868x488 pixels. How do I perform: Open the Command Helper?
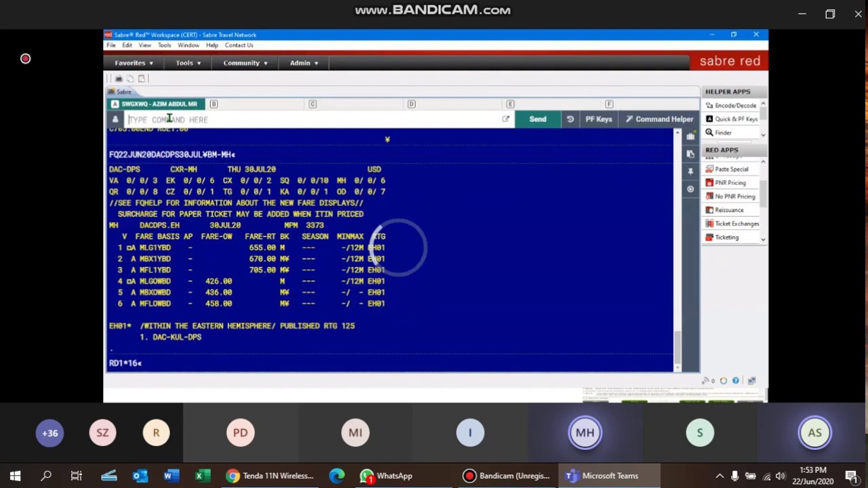(x=659, y=119)
